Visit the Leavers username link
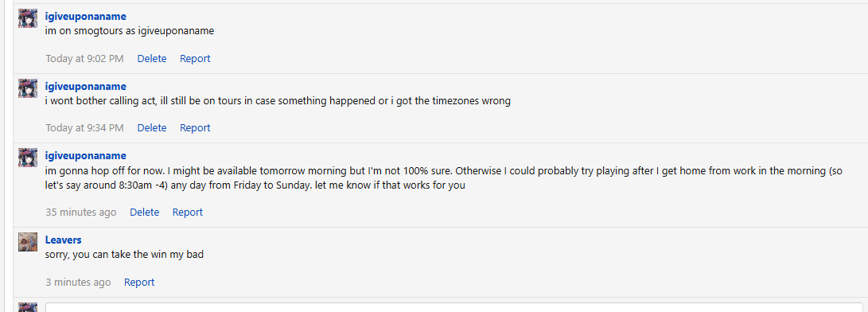868x312 pixels. tap(63, 240)
